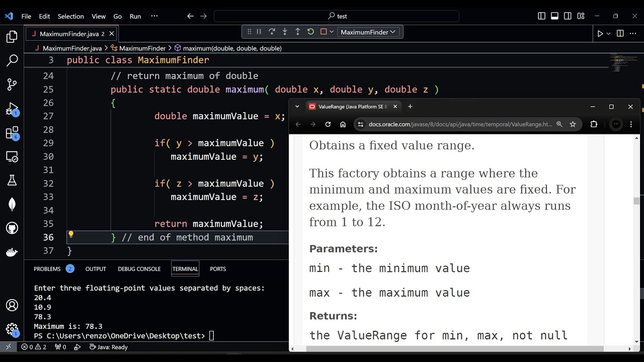The height and width of the screenshot is (362, 644).
Task: Switch to the OUTPUT panel tab
Action: [96, 269]
